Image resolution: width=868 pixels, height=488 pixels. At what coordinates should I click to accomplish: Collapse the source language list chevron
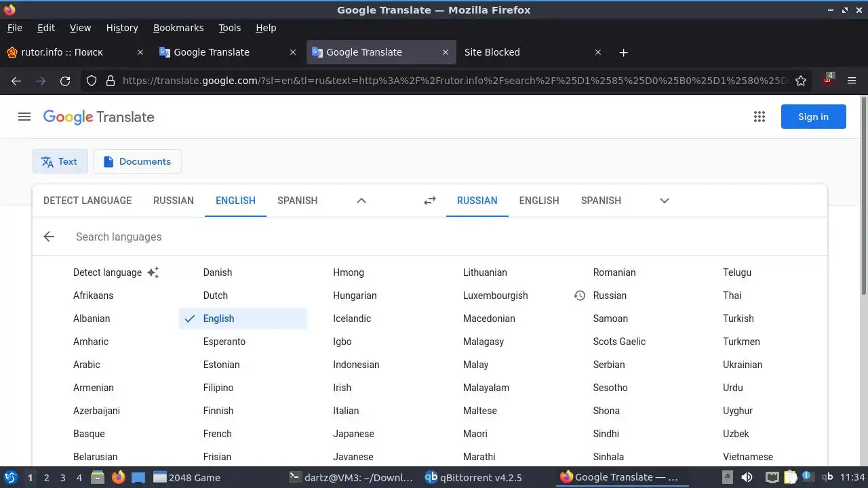361,201
